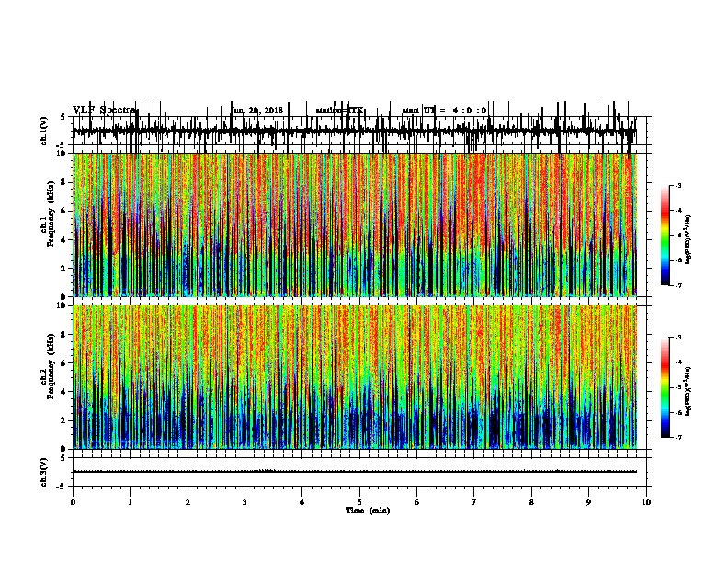
Task: Click the ch.1 color bar log(PSD) label
Action: click(688, 239)
